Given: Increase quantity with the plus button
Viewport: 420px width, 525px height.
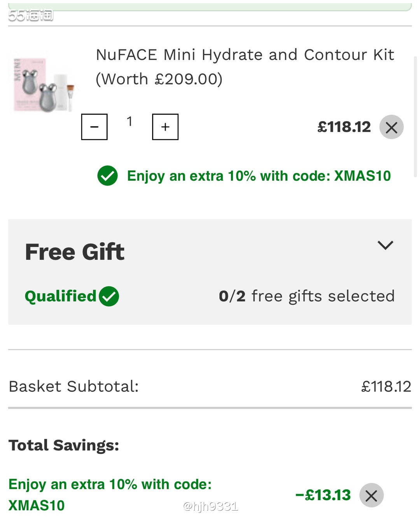Looking at the screenshot, I should click(165, 127).
